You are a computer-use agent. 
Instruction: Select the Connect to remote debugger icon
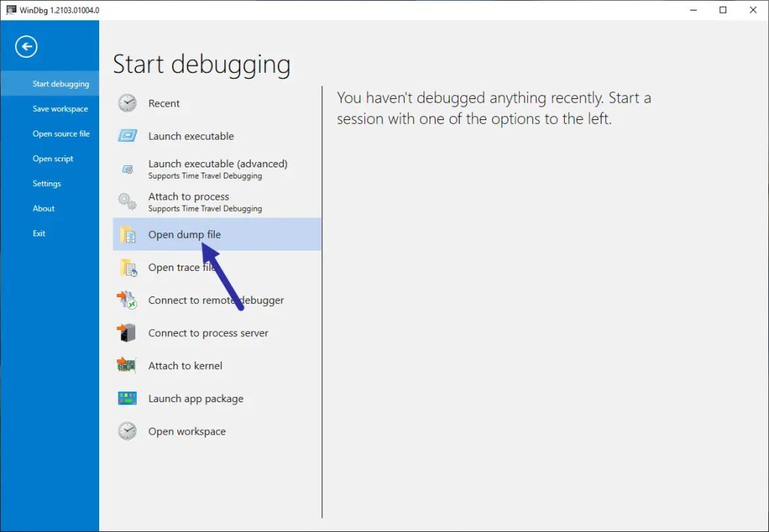[x=128, y=300]
